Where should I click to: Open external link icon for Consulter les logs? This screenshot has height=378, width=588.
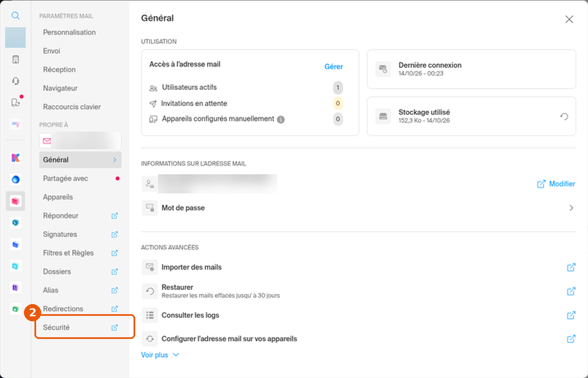[571, 315]
